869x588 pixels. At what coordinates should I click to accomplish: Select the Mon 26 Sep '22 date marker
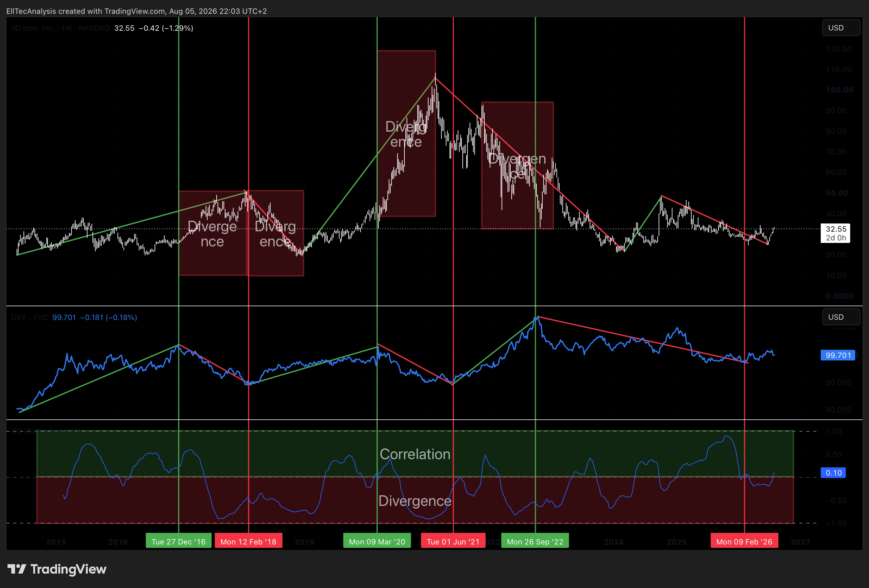pyautogui.click(x=535, y=541)
